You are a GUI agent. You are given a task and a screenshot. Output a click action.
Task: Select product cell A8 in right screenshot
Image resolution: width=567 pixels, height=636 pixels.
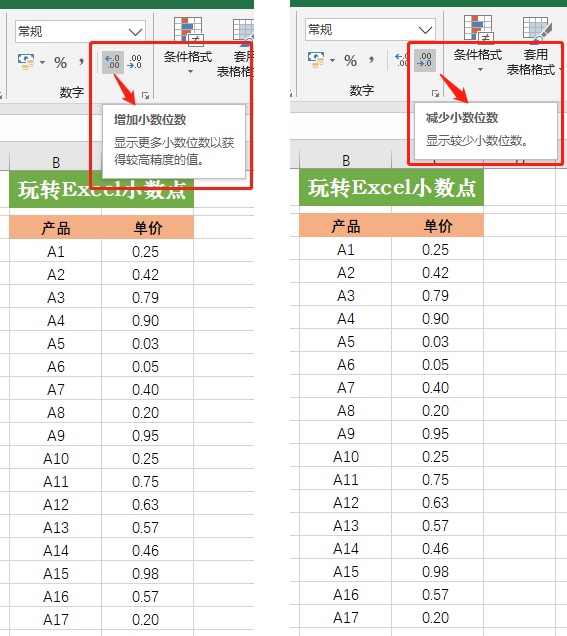pyautogui.click(x=346, y=410)
